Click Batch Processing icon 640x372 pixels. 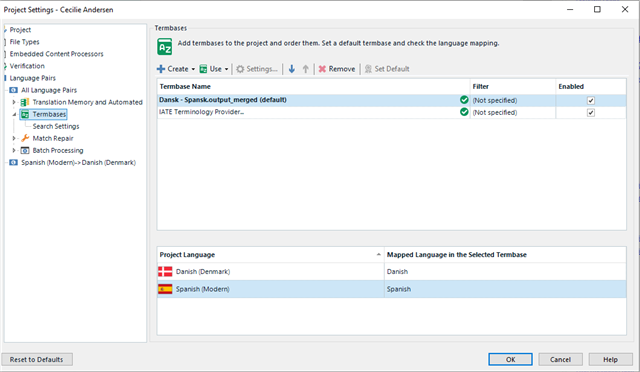25,150
